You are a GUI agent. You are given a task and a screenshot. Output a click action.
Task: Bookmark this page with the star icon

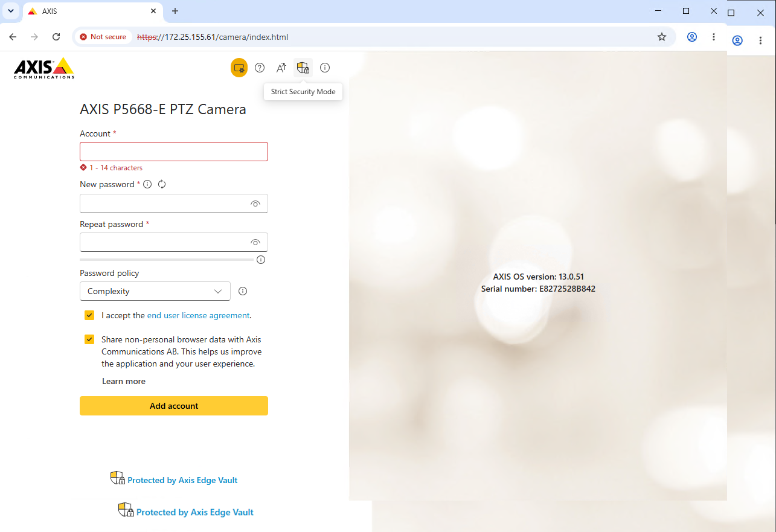(662, 37)
